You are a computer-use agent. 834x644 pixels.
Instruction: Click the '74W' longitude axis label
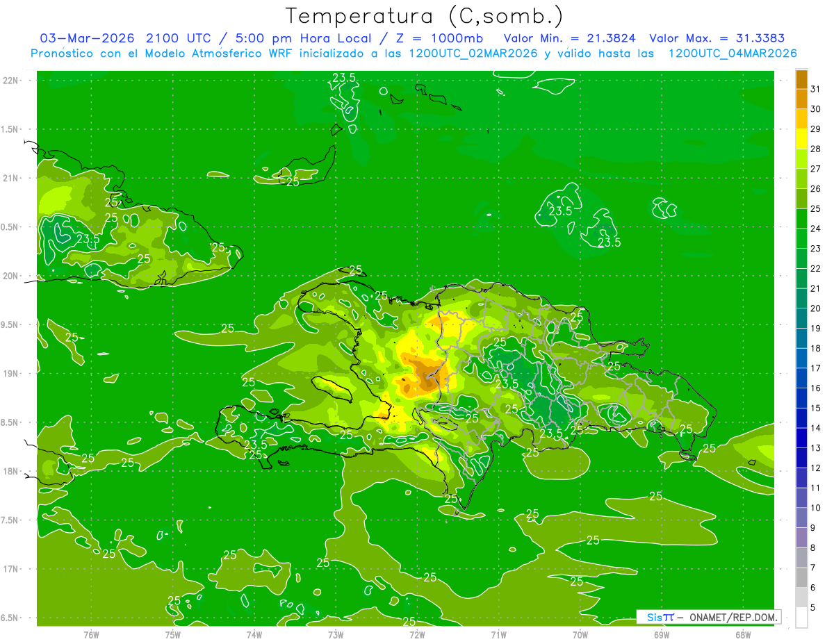[x=254, y=634]
